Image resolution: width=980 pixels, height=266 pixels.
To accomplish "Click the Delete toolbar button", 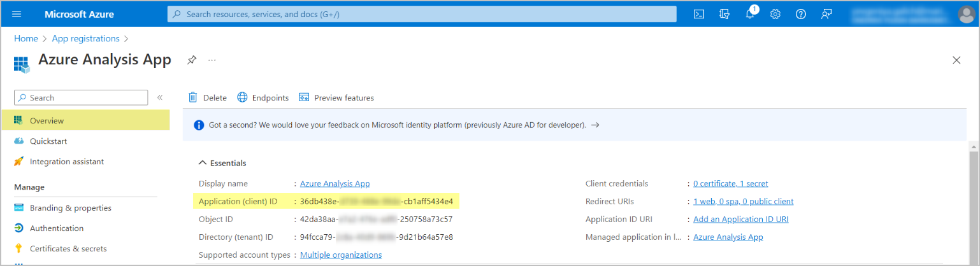I will (x=208, y=97).
